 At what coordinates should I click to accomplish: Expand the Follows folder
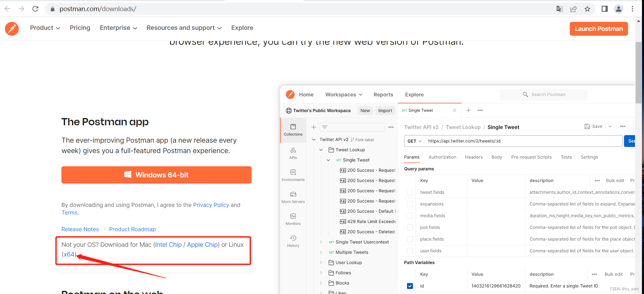coord(321,273)
